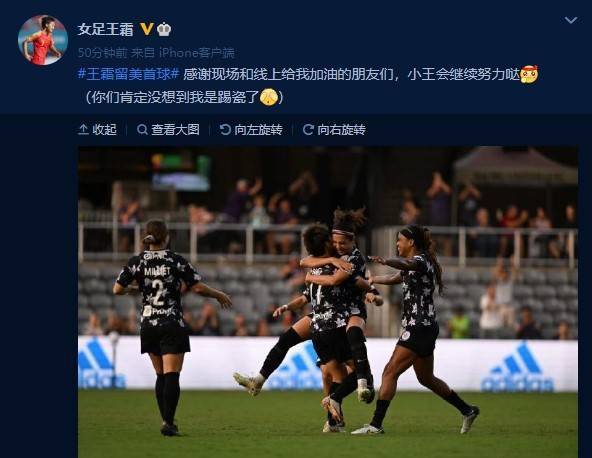592x458 pixels.
Task: Click the magnifier icon beside 查看大图
Action: [x=142, y=130]
